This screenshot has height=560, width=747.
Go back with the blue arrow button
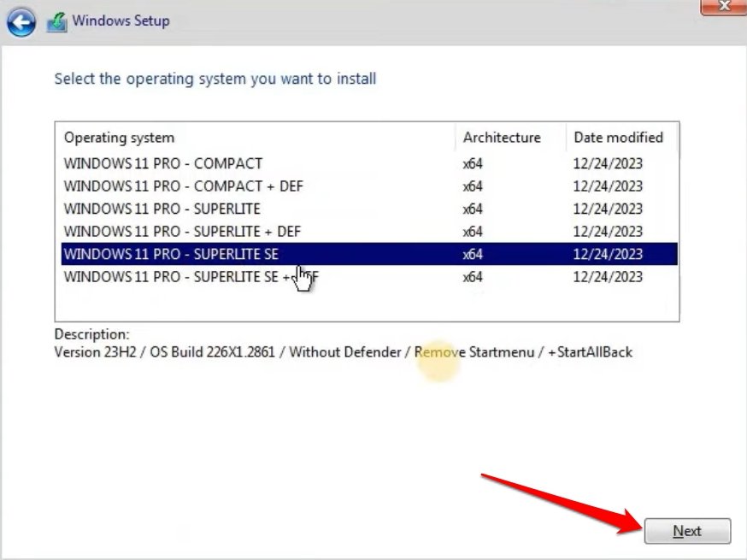point(21,22)
